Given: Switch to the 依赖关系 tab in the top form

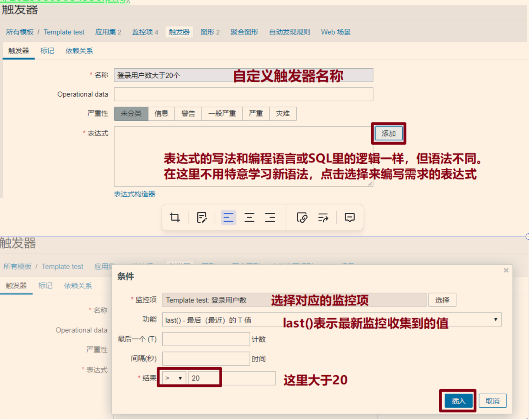Looking at the screenshot, I should [79, 51].
